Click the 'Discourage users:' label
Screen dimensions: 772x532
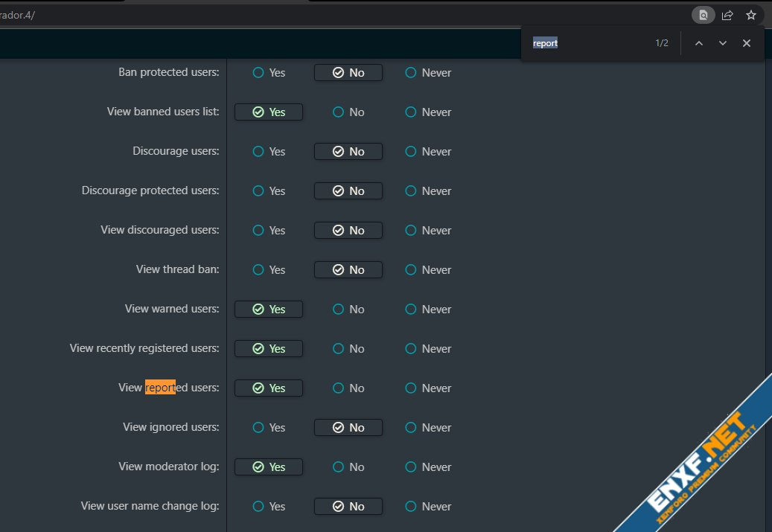(x=176, y=151)
